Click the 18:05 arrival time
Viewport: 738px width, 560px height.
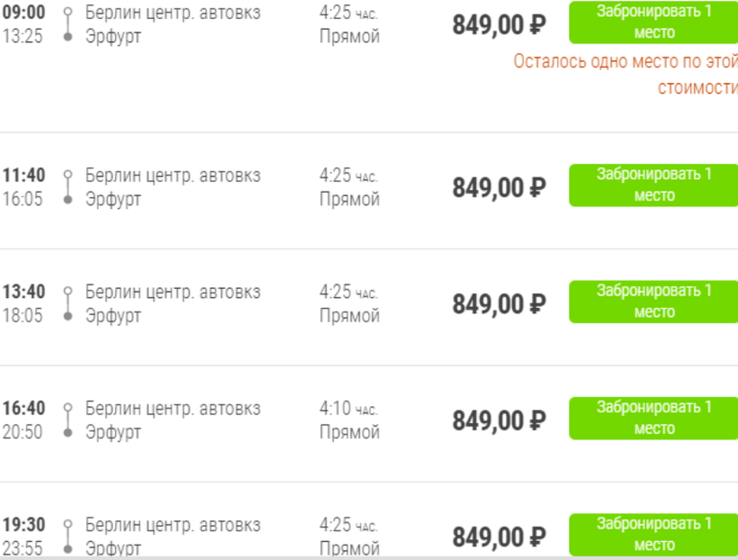point(22,316)
